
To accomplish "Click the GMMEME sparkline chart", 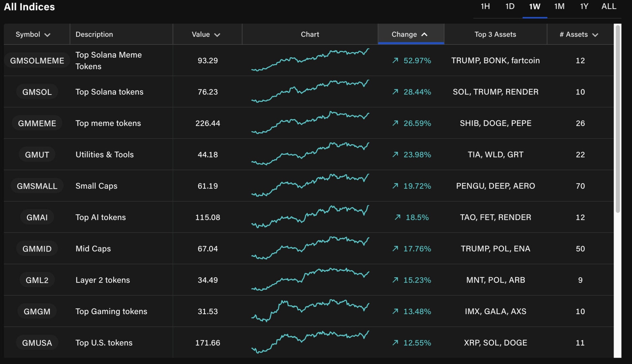I will click(x=310, y=122).
